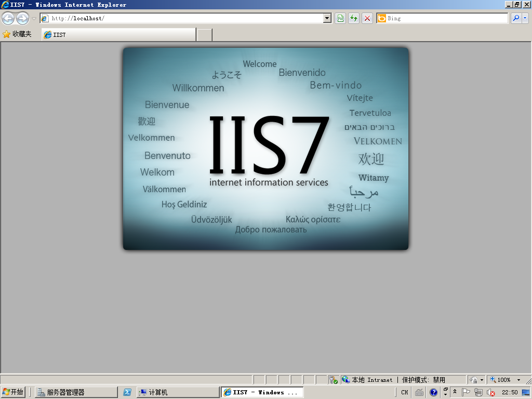The image size is (532, 399).
Task: Expand the zoom level dropdown arrow
Action: pos(518,380)
